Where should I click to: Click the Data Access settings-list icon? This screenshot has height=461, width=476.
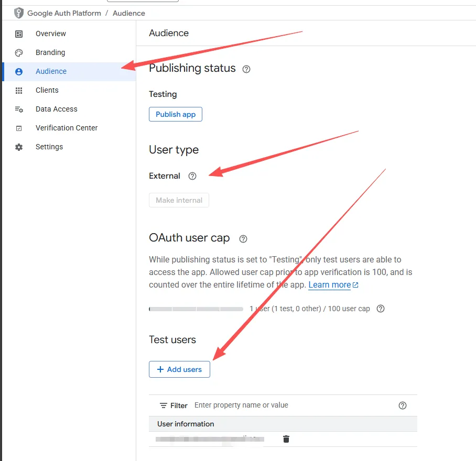click(19, 109)
